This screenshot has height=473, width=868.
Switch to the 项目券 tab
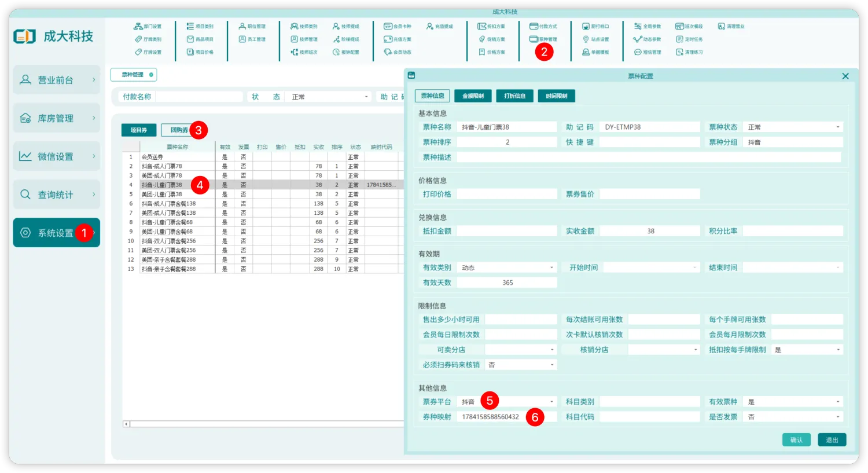(139, 130)
